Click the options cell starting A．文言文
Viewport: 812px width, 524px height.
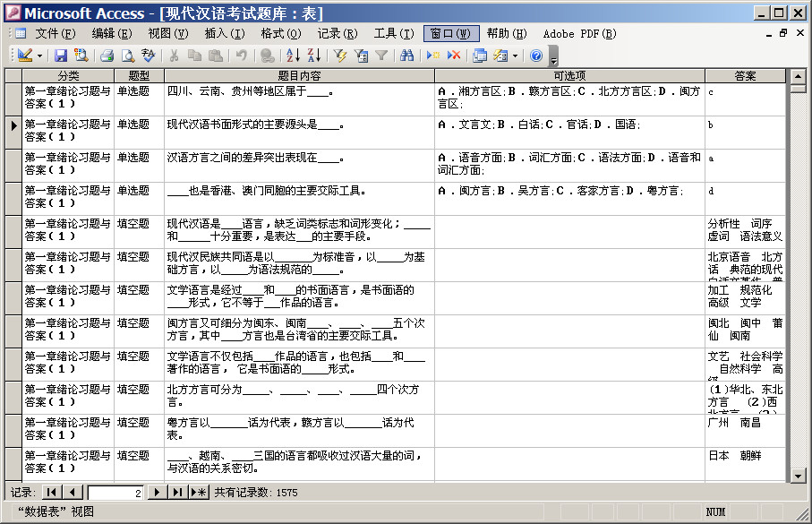pyautogui.click(x=569, y=133)
